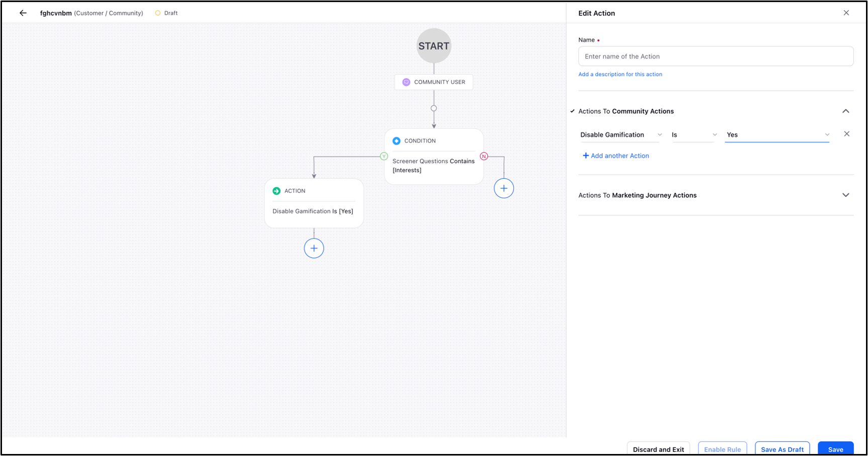The height and width of the screenshot is (456, 868).
Task: Click the Draft status indicator
Action: [x=166, y=13]
